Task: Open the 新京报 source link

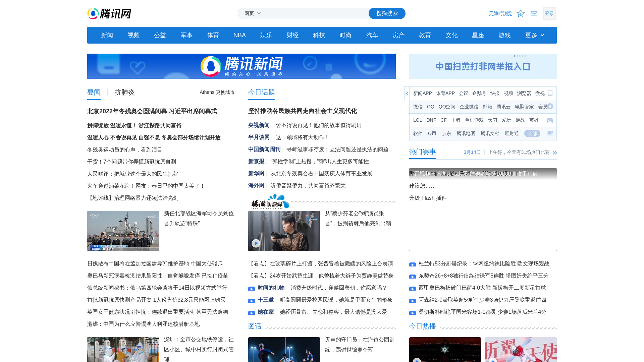Action: pos(256,161)
